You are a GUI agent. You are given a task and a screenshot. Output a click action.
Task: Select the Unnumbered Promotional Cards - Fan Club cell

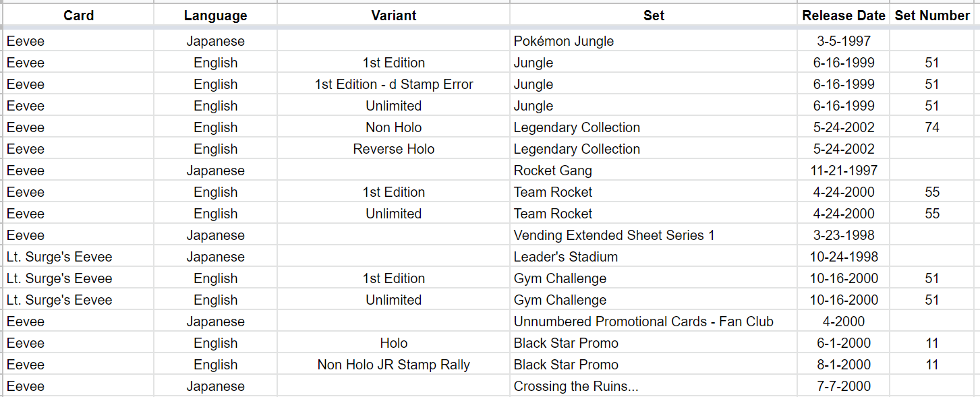click(654, 322)
